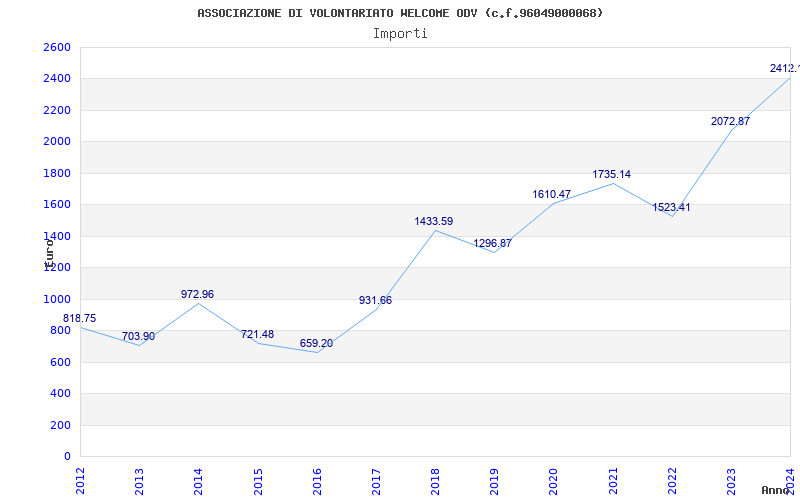This screenshot has width=800, height=500.
Task: Click the 2022 x-axis year label
Action: [x=672, y=481]
